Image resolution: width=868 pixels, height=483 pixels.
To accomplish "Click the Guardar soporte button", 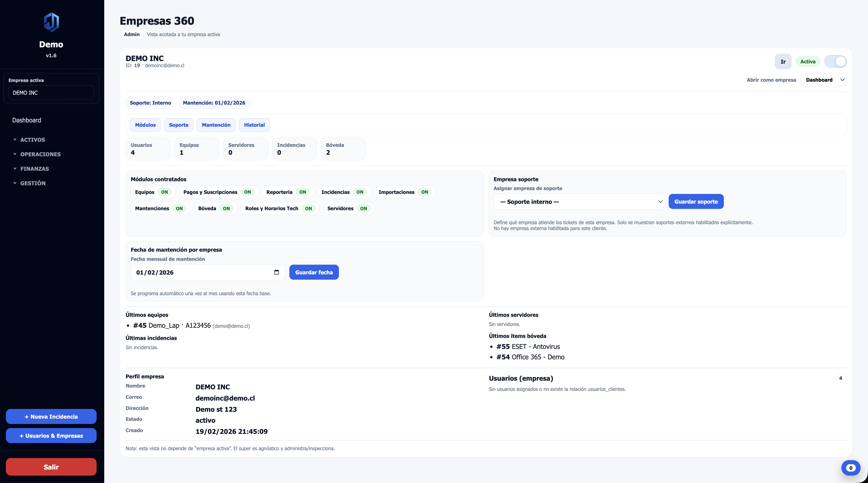I will (696, 202).
